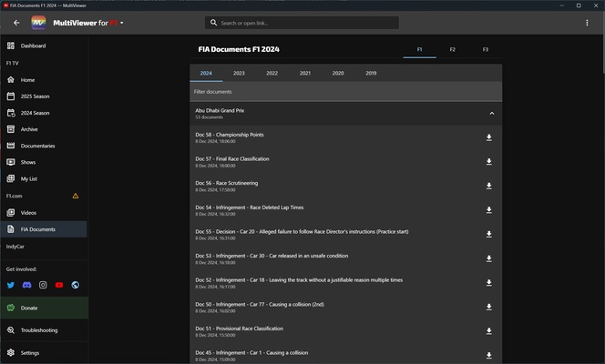
Task: Select the 2020 year tab
Action: [338, 73]
